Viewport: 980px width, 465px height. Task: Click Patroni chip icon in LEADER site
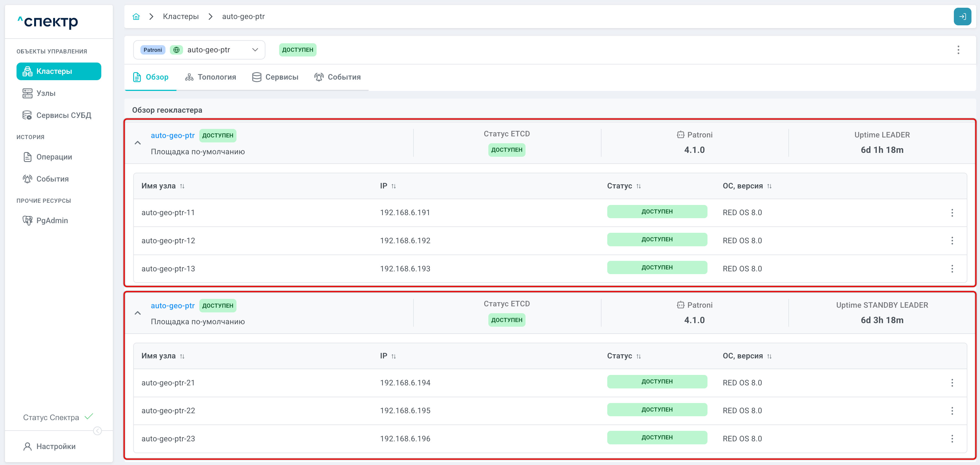pyautogui.click(x=680, y=134)
